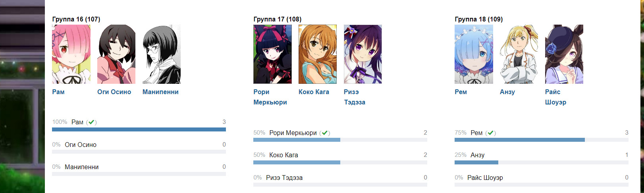Click the Рам 100% result bar

pos(139,129)
